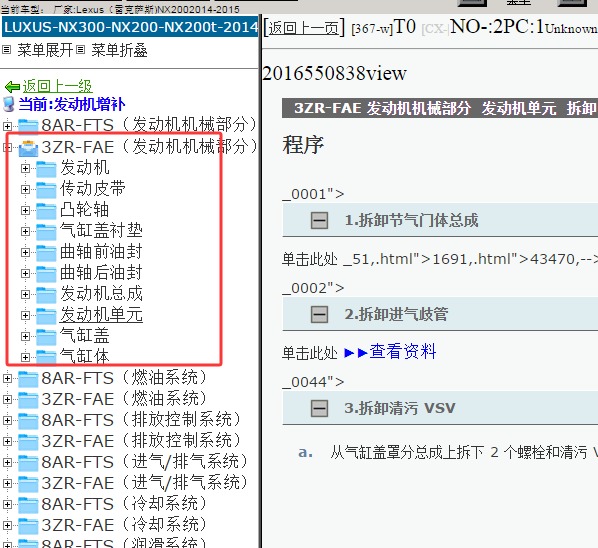The image size is (598, 548).
Task: Open the 查看资料 link
Action: click(x=403, y=351)
